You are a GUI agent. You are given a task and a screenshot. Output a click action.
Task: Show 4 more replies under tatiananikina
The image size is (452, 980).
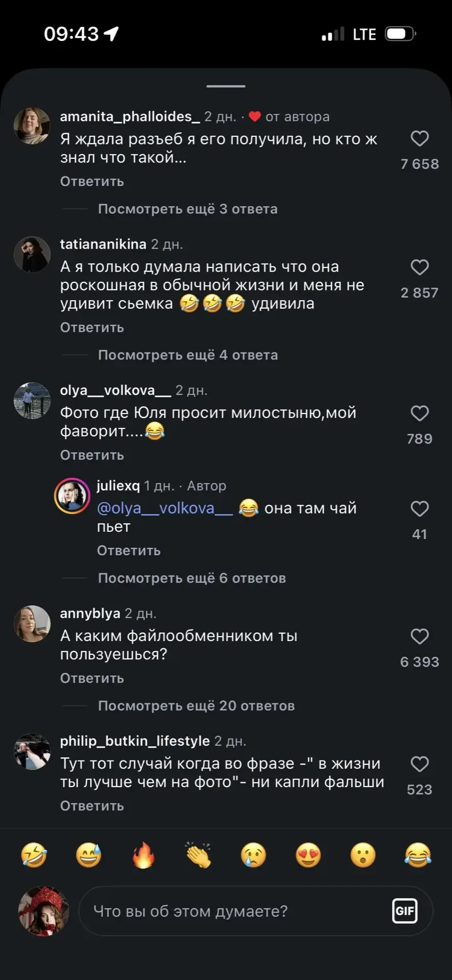(187, 355)
